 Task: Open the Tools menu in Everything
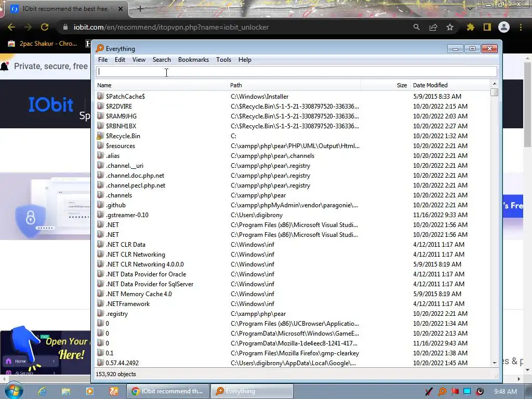(223, 60)
